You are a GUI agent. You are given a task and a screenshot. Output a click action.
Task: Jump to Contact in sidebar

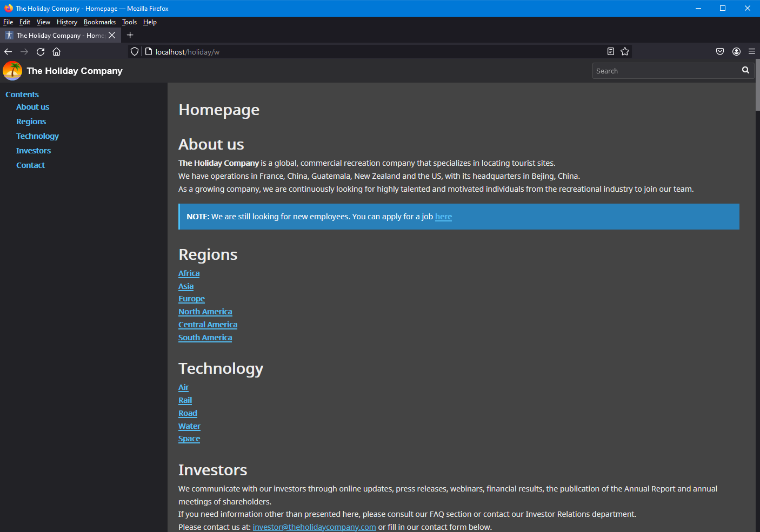tap(30, 165)
